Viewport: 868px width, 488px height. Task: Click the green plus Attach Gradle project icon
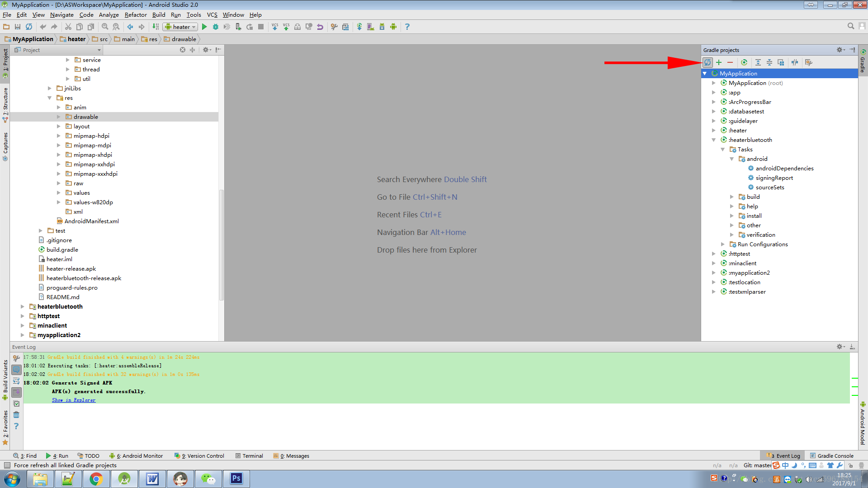(719, 62)
